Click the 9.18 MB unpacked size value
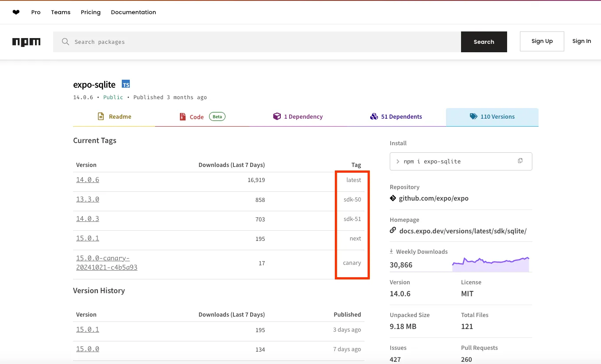This screenshot has height=364, width=601. [403, 326]
